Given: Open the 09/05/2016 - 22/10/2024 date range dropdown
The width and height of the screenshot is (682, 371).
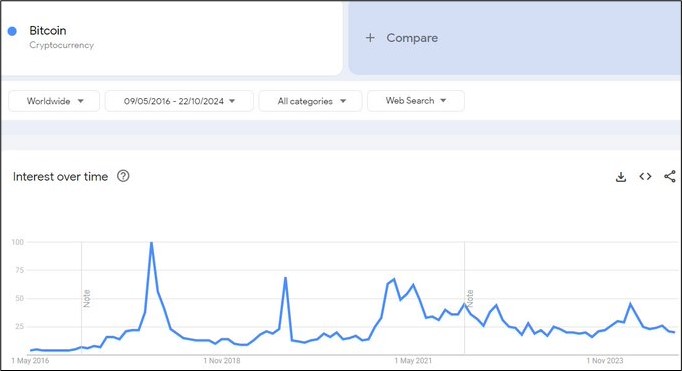Looking at the screenshot, I should (179, 101).
